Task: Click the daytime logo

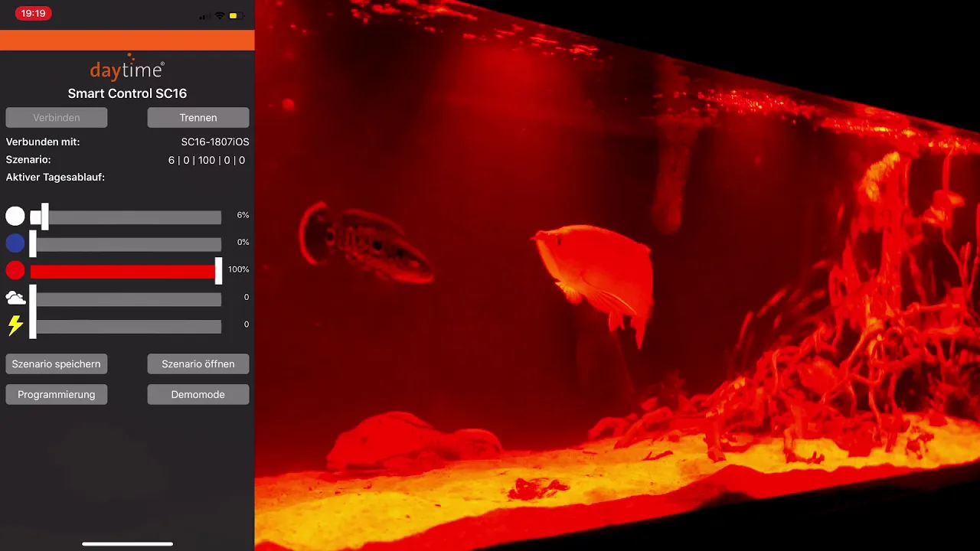Action: 127,70
